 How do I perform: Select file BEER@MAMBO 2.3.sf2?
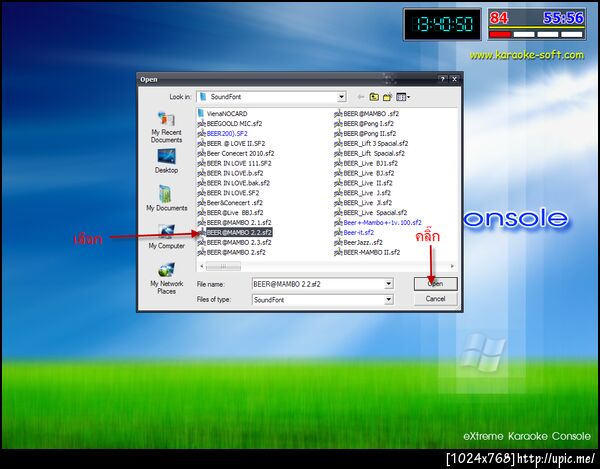tap(235, 243)
